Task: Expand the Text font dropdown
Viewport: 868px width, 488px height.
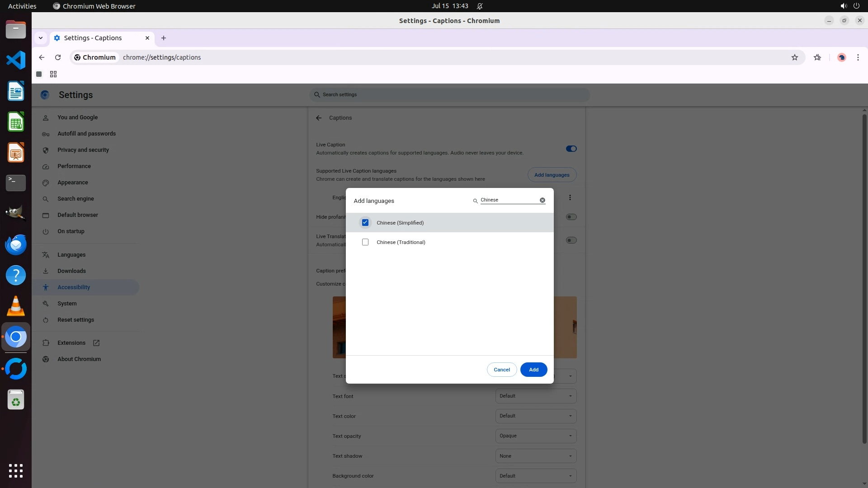Action: tap(536, 396)
